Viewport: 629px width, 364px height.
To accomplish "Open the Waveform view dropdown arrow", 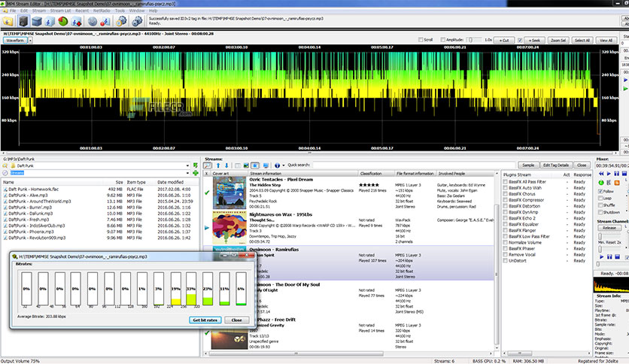I will click(x=31, y=40).
